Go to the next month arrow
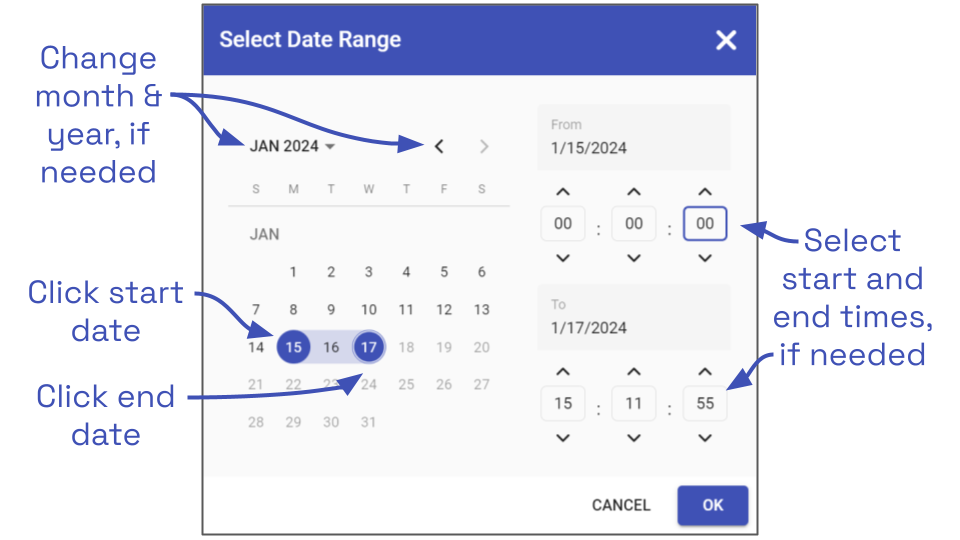 tap(484, 147)
